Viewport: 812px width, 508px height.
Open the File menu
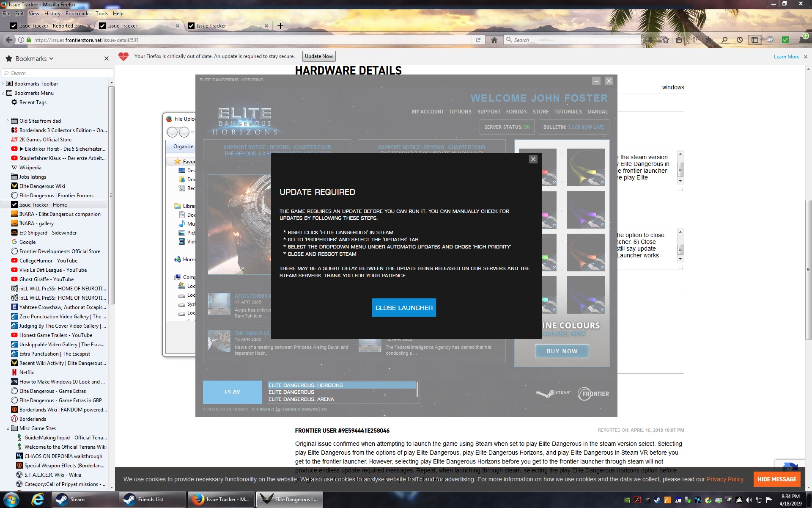click(x=6, y=14)
